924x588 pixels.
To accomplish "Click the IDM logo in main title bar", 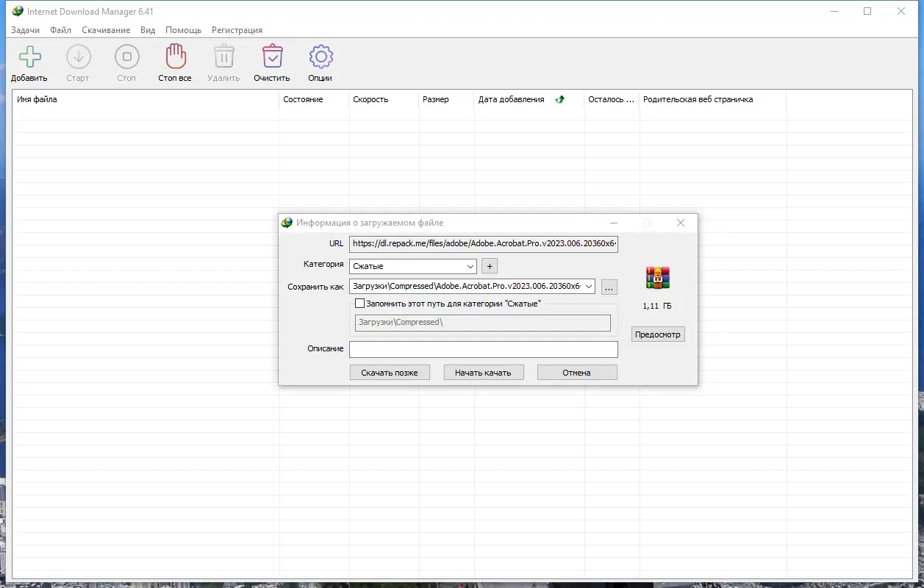I will (x=18, y=11).
